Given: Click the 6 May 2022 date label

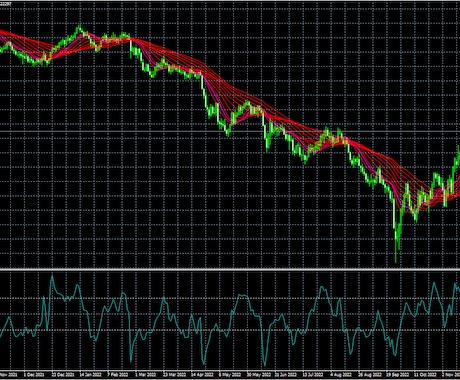Looking at the screenshot, I should pos(230,374).
